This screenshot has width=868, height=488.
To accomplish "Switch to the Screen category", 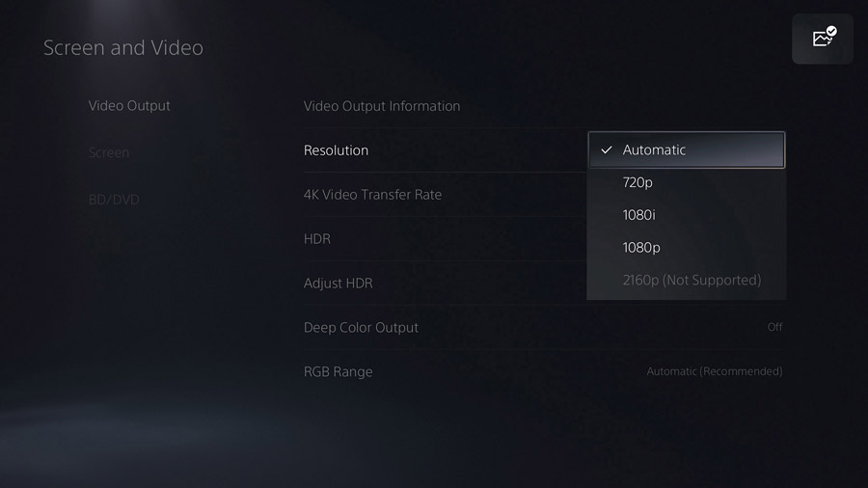I will (x=109, y=152).
